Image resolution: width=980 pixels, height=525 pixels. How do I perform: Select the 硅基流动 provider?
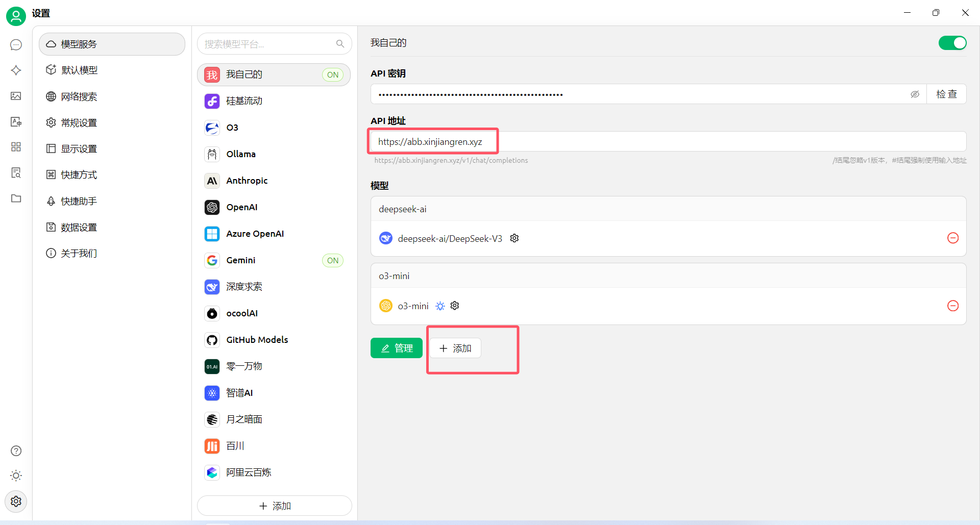[x=274, y=101]
